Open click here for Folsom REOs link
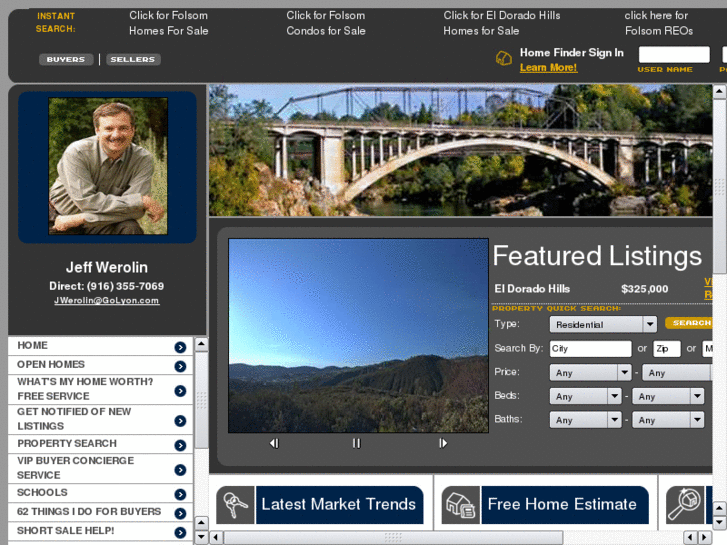Screen dimensions: 727x545 coord(658,23)
